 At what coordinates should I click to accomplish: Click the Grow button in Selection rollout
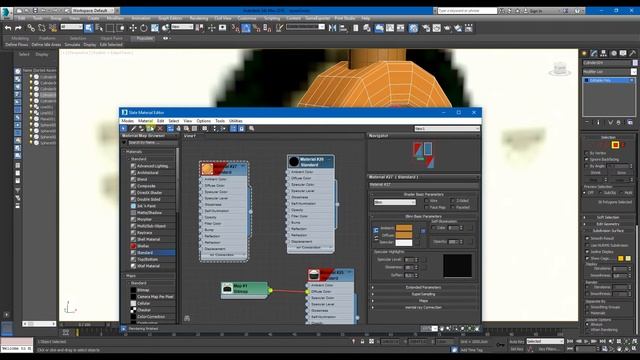tap(621, 173)
